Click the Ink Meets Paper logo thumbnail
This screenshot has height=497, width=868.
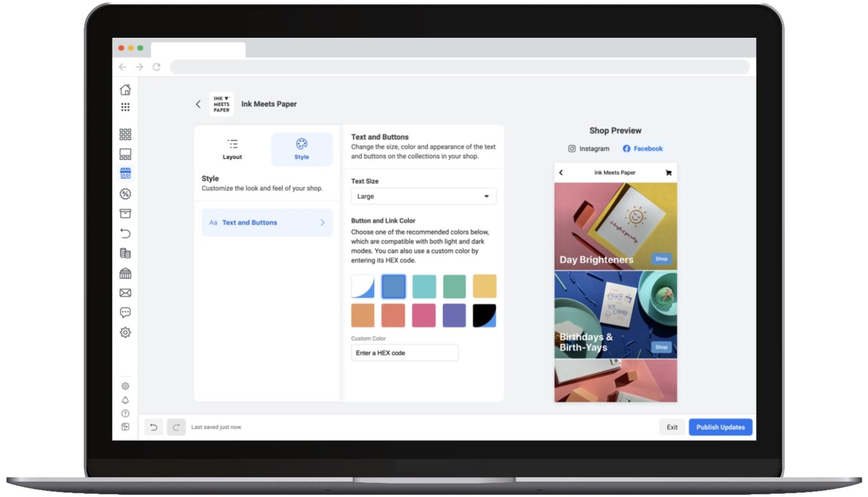[x=222, y=104]
